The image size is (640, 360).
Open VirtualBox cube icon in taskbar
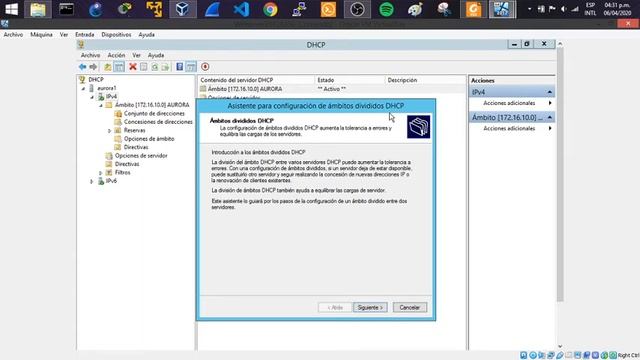coord(182,9)
